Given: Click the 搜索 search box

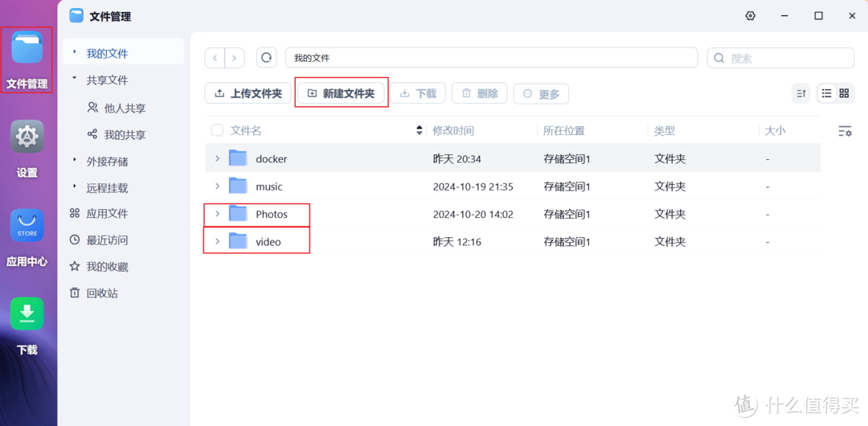Looking at the screenshot, I should (x=780, y=58).
